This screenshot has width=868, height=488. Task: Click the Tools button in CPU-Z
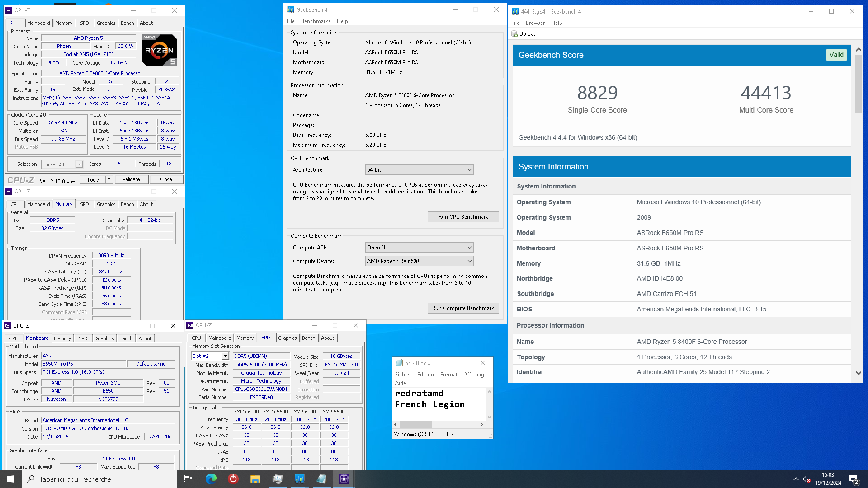93,179
